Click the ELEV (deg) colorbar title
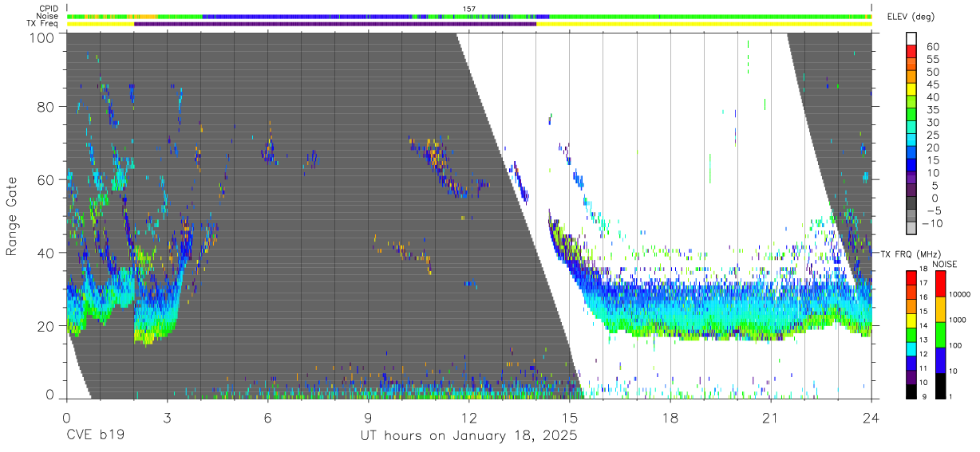The width and height of the screenshot is (980, 452). (911, 16)
